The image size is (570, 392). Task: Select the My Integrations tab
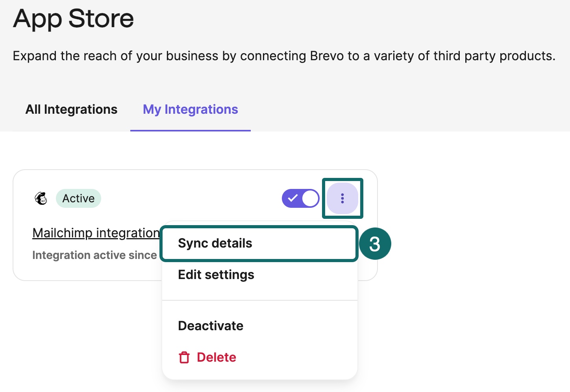pos(191,109)
